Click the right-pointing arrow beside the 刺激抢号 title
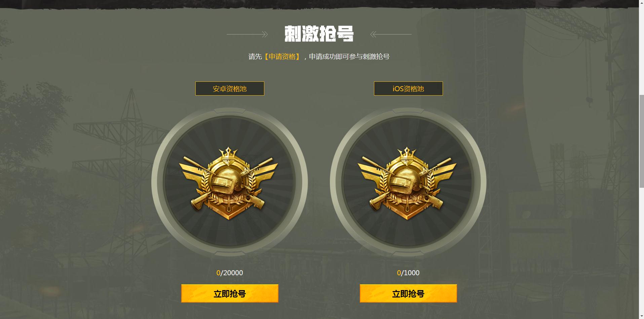This screenshot has width=644, height=319. [x=247, y=34]
